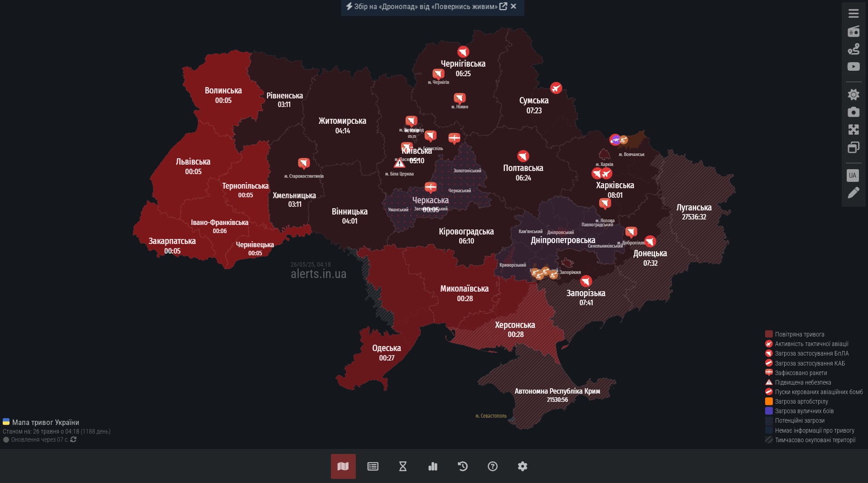Take a map screenshot with camera icon
Viewport: 868px width, 483px height.
[853, 112]
